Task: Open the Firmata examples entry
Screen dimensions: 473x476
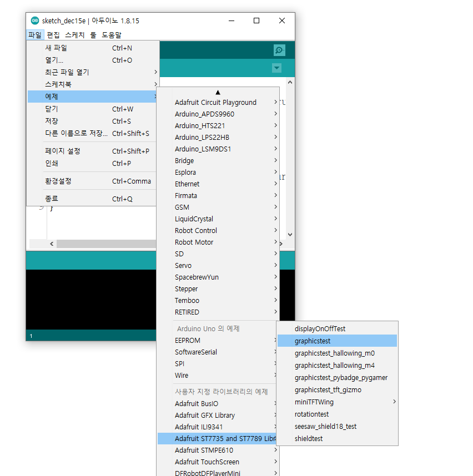Action: [x=218, y=195]
